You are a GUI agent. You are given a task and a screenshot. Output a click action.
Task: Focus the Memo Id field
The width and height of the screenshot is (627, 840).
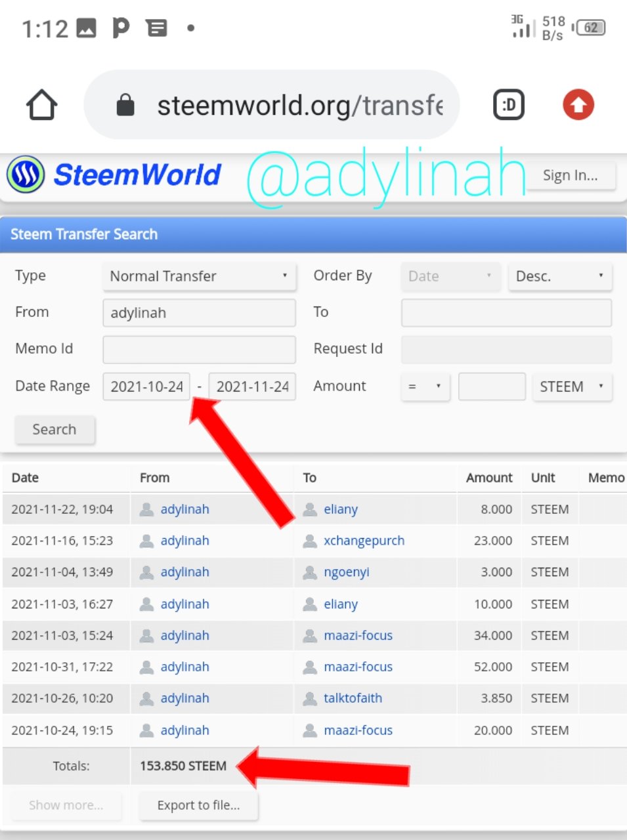coord(199,350)
